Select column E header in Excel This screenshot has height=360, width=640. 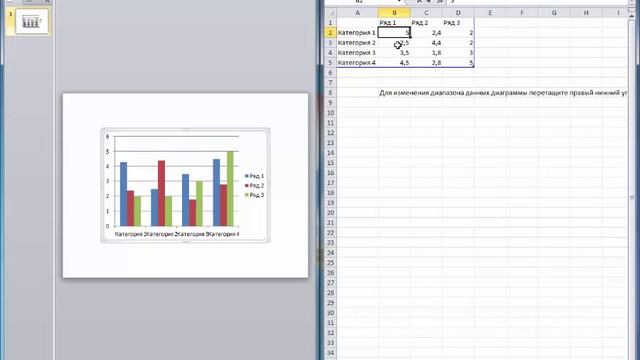tap(490, 13)
